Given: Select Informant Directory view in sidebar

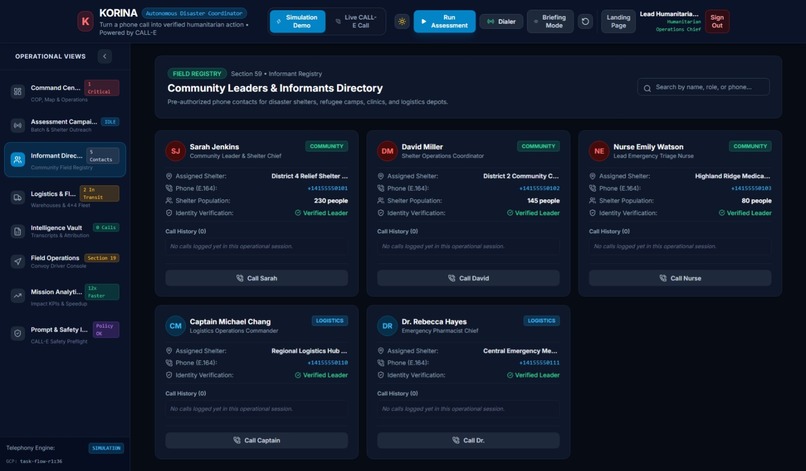Looking at the screenshot, I should pyautogui.click(x=65, y=160).
